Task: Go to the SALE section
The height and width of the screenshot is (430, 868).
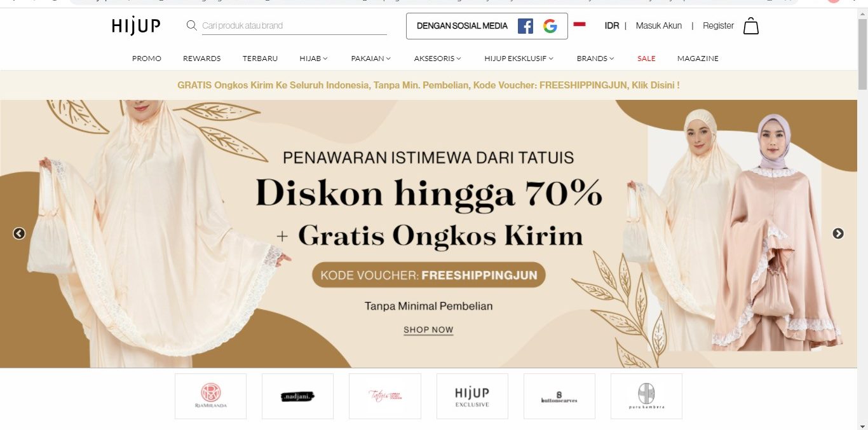Action: 646,59
